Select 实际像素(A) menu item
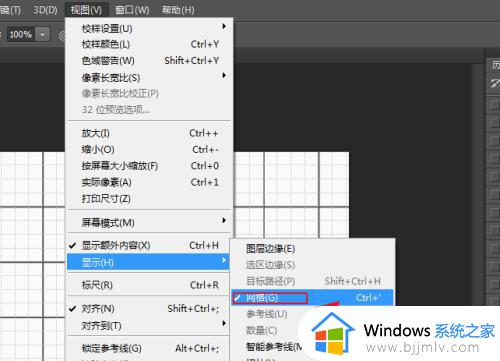Image resolution: width=500 pixels, height=361 pixels. (x=149, y=182)
